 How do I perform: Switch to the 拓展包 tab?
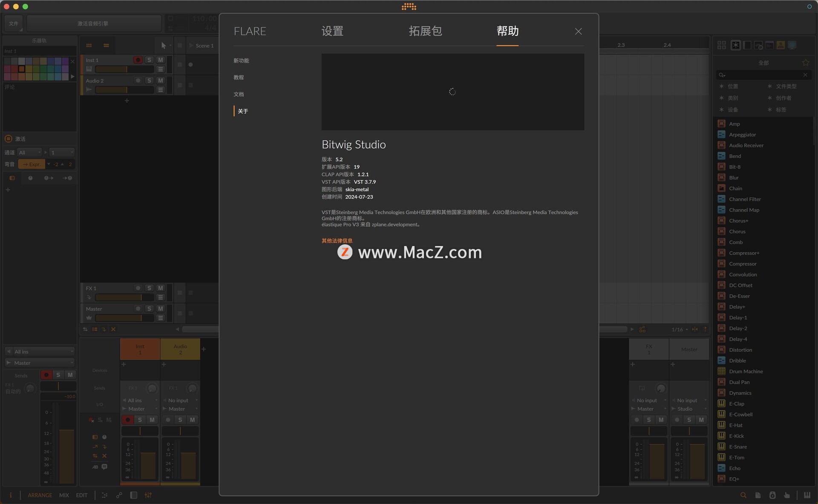click(425, 31)
